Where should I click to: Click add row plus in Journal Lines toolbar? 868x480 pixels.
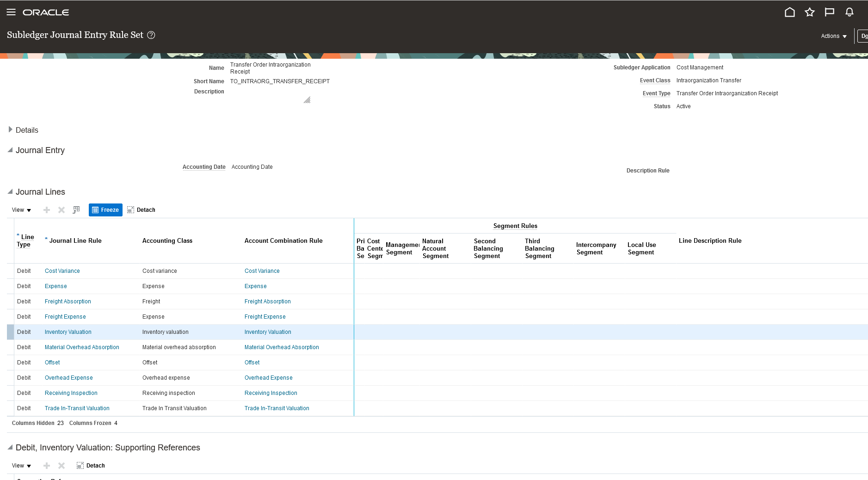click(47, 210)
